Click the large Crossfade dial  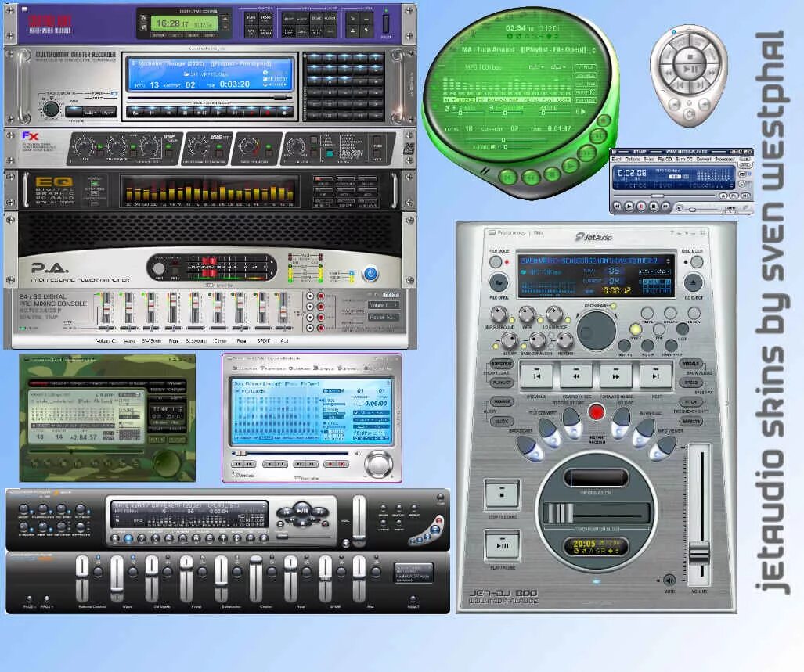[596, 330]
